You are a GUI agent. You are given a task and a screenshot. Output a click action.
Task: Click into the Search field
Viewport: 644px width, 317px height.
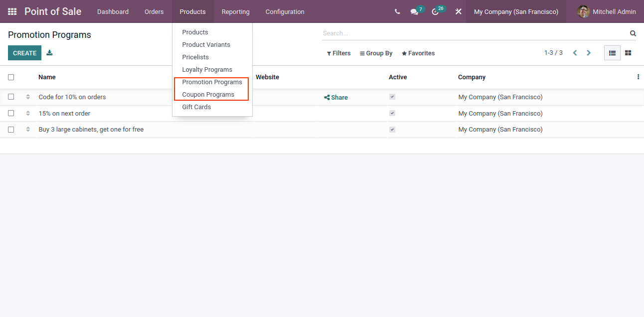[474, 33]
